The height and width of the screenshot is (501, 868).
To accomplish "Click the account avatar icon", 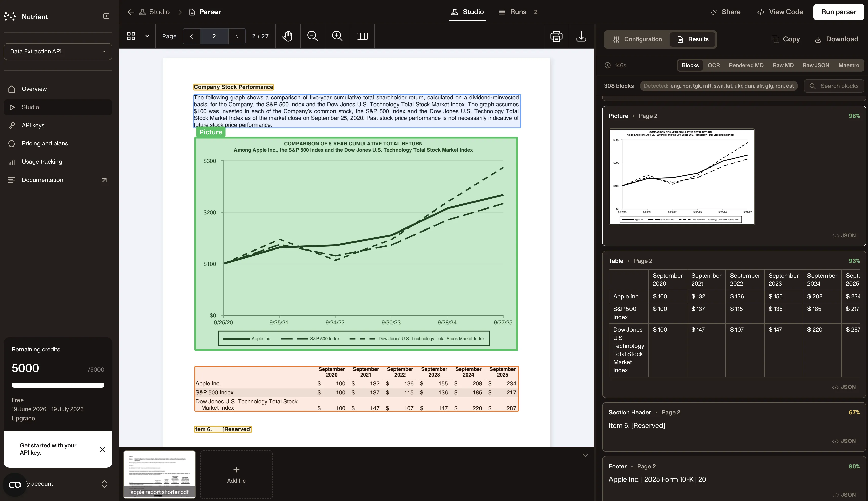I will click(14, 485).
